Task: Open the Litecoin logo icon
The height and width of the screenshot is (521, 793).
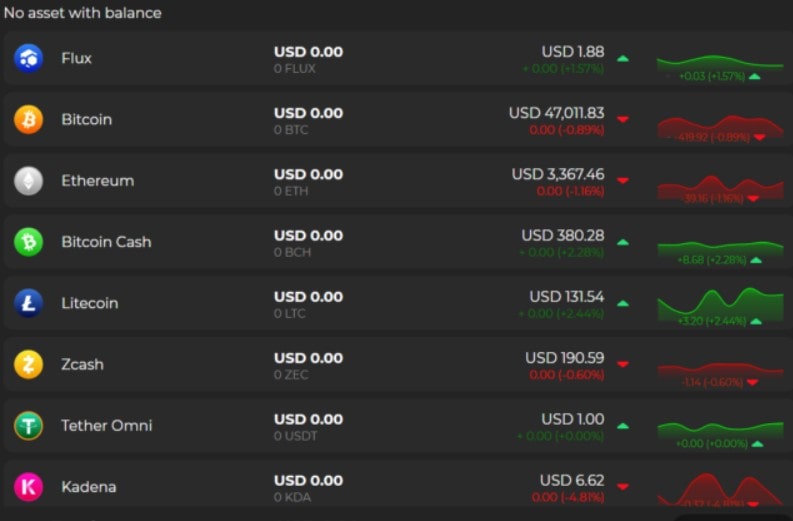Action: click(x=28, y=303)
